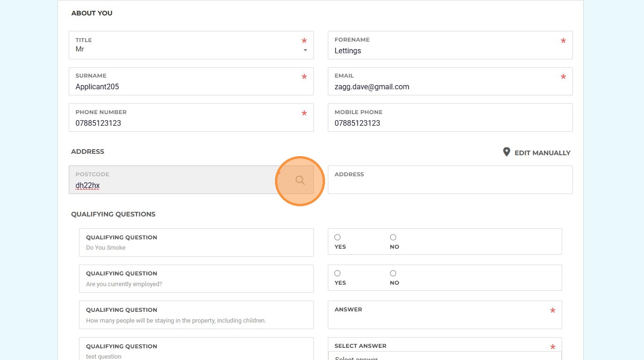Image resolution: width=644 pixels, height=360 pixels.
Task: Edit the Email field
Action: coord(444,86)
